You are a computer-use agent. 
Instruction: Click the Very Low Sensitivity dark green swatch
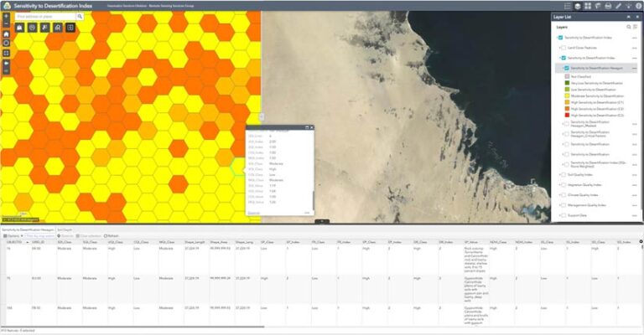point(567,83)
